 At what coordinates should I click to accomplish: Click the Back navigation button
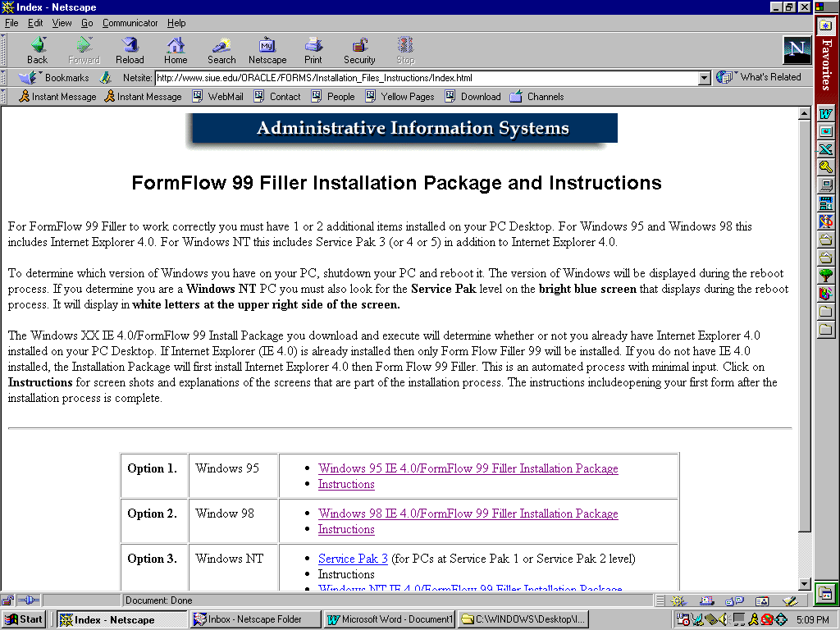tap(37, 50)
